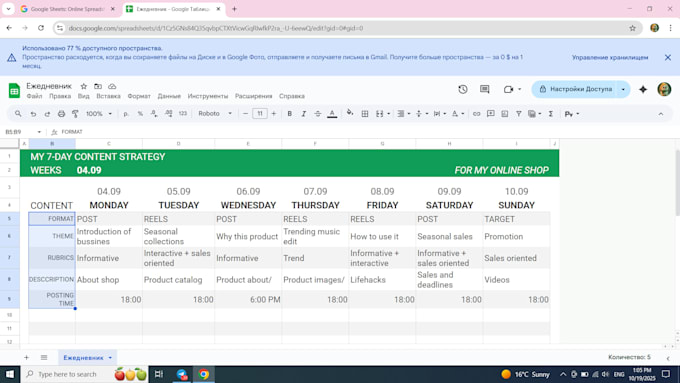
Task: Decrease font size with minus
Action: (x=245, y=114)
